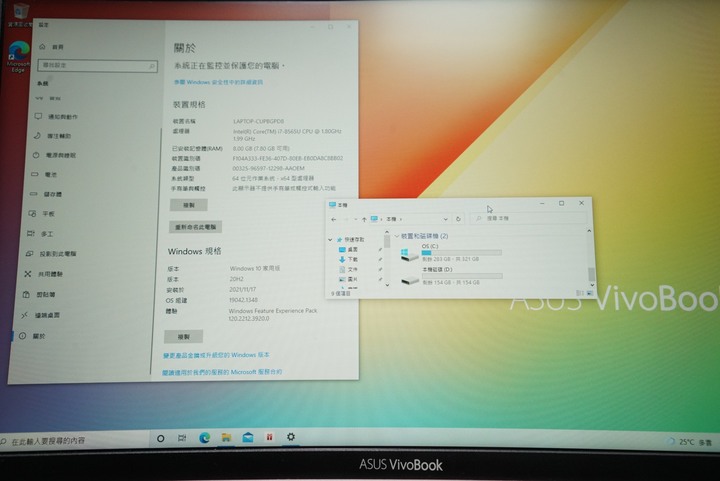Screen dimensions: 720x481
Task: Go up one level in File Explorer
Action: point(364,219)
